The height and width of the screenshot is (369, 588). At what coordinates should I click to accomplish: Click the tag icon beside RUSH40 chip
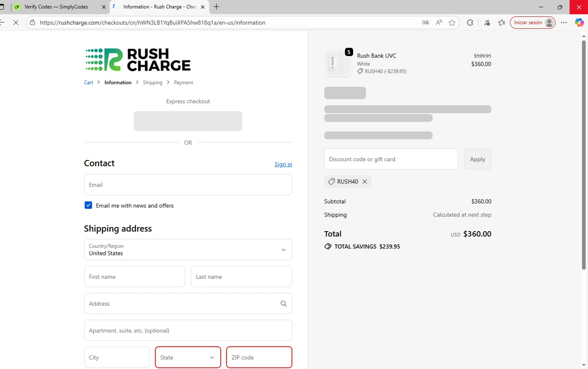pos(331,182)
